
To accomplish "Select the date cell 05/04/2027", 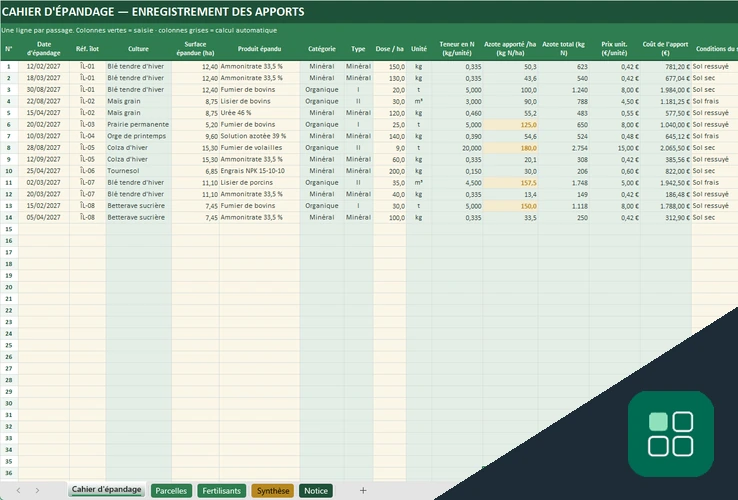I will 44,218.
